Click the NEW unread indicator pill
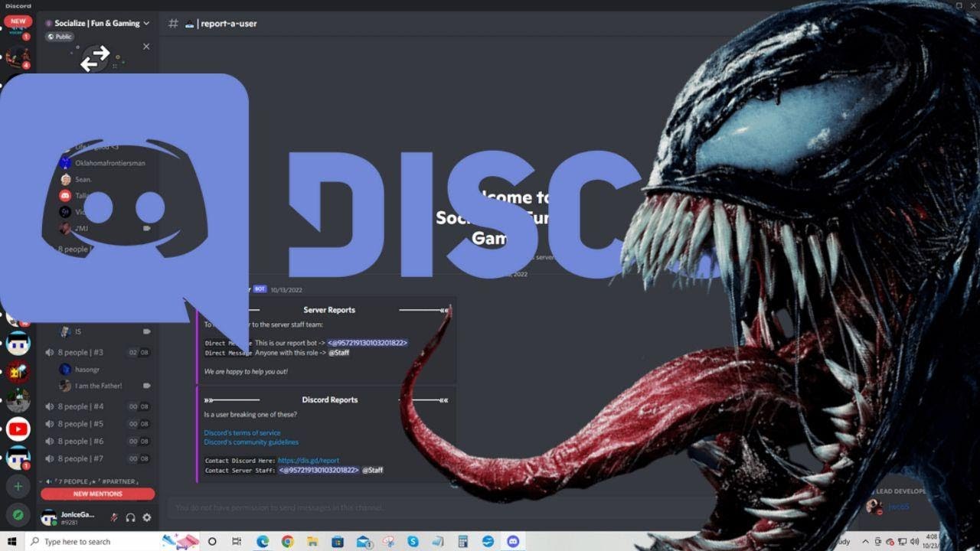The height and width of the screenshot is (551, 980). click(18, 21)
